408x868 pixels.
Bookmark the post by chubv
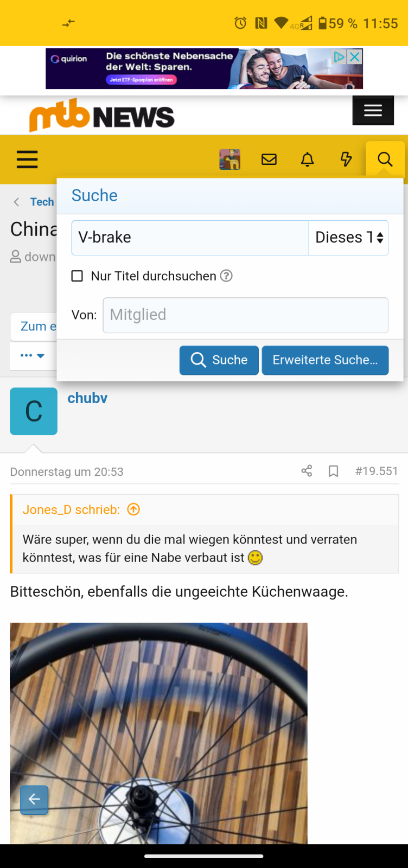pyautogui.click(x=334, y=471)
